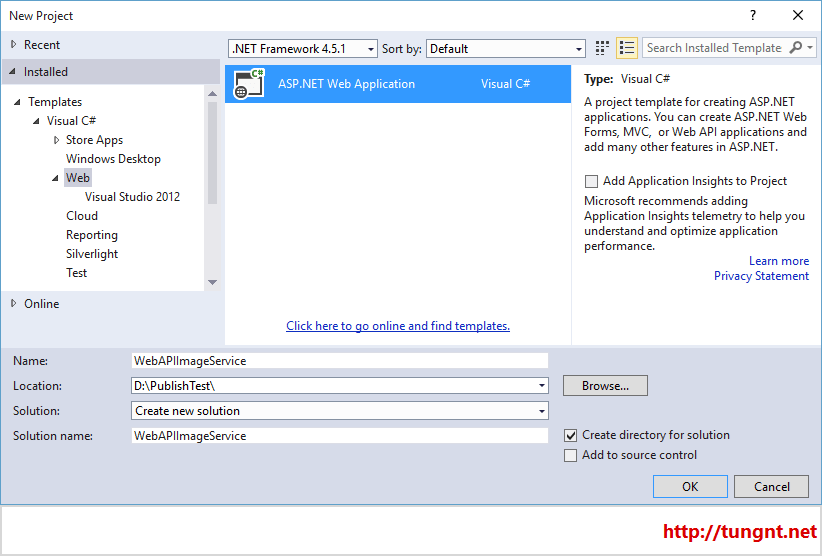Select the ASP.NET Web Application row text
The width and height of the screenshot is (822, 556).
coord(346,84)
